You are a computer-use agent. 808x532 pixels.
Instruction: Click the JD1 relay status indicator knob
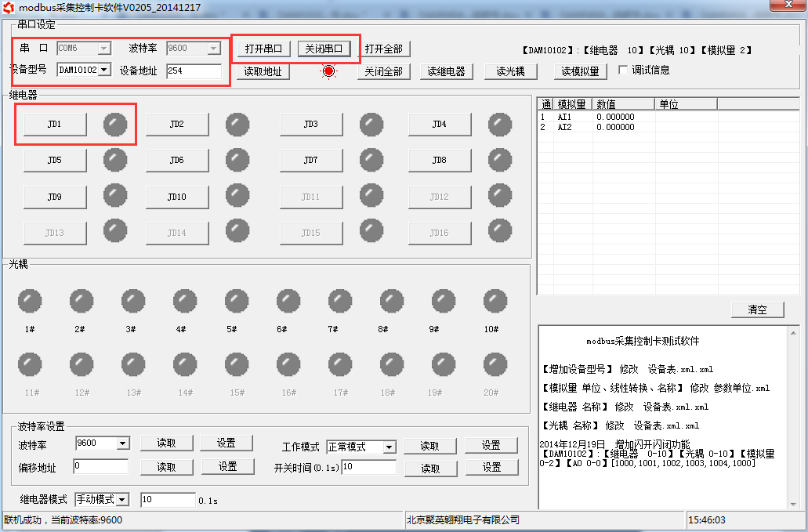[115, 124]
